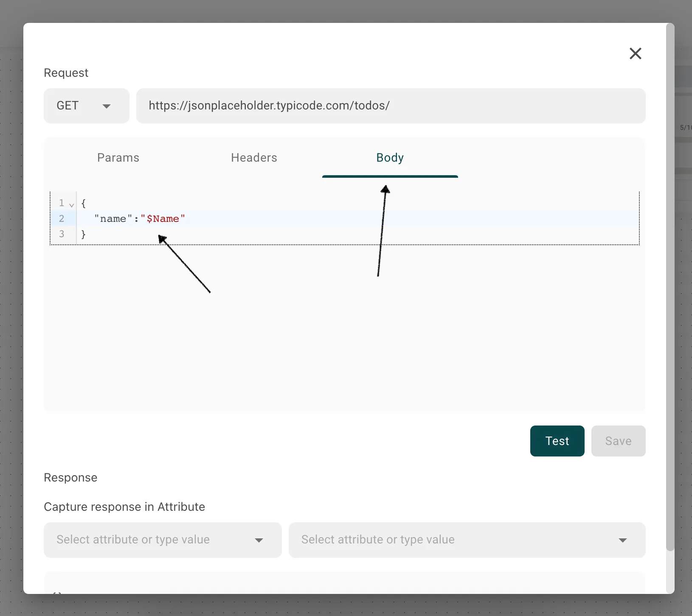692x616 pixels.
Task: Switch to the Headers tab
Action: (x=254, y=158)
